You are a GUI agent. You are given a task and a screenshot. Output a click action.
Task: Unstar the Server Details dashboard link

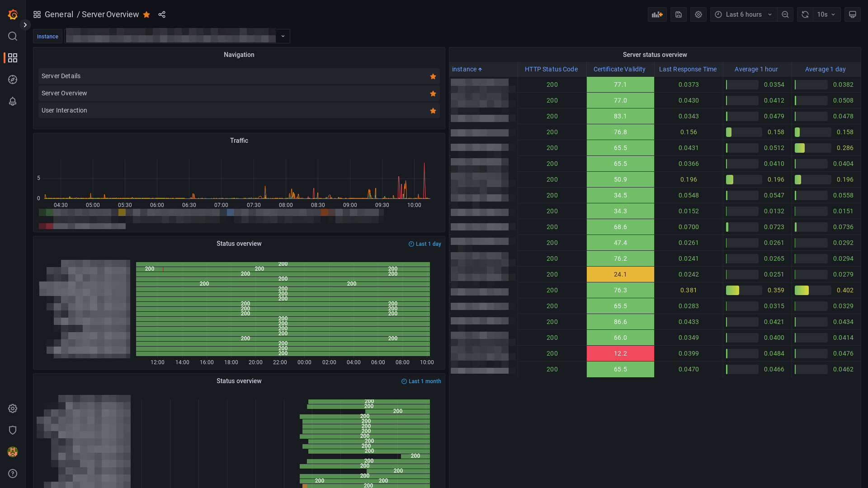pos(433,76)
